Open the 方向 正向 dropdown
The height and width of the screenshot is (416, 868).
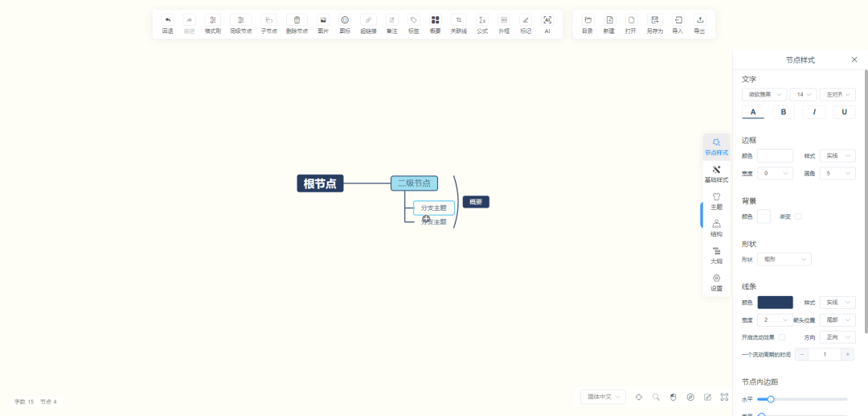tap(837, 337)
